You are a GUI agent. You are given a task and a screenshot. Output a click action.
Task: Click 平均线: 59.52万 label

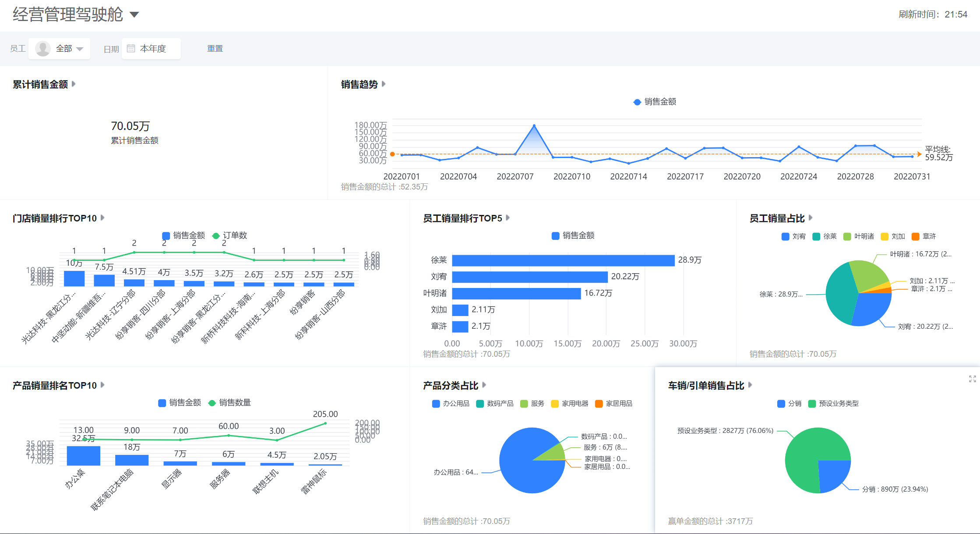938,153
